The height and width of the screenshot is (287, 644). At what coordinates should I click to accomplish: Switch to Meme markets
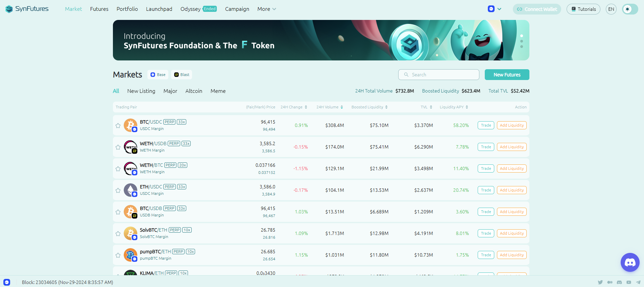pyautogui.click(x=218, y=91)
